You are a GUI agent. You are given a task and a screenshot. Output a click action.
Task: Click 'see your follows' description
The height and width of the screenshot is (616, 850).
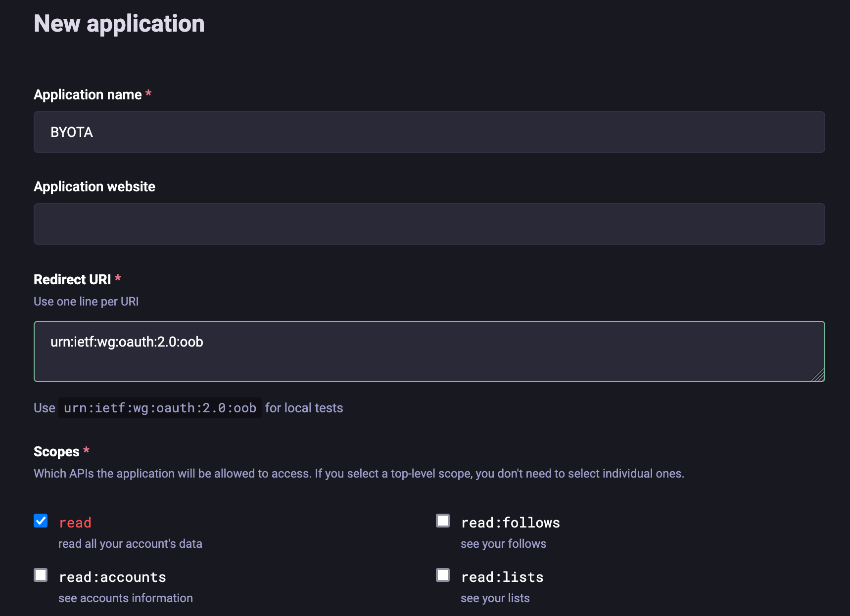click(x=503, y=544)
